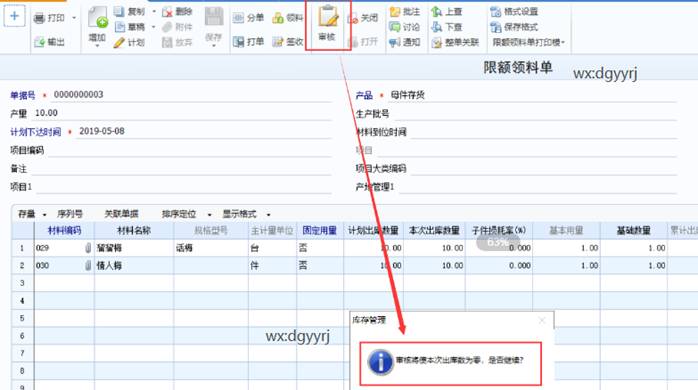
Task: Click the 生产批号 input field
Action: [536, 114]
